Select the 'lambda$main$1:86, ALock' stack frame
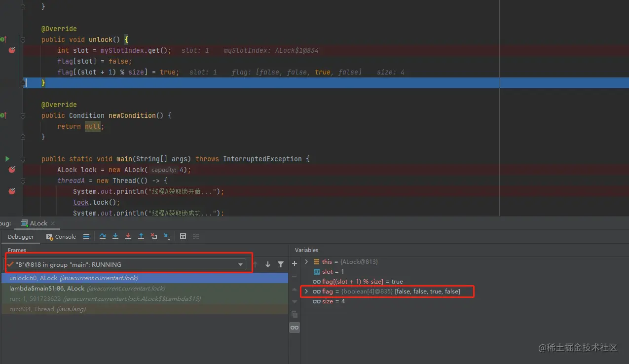The height and width of the screenshot is (364, 629). tap(145, 289)
